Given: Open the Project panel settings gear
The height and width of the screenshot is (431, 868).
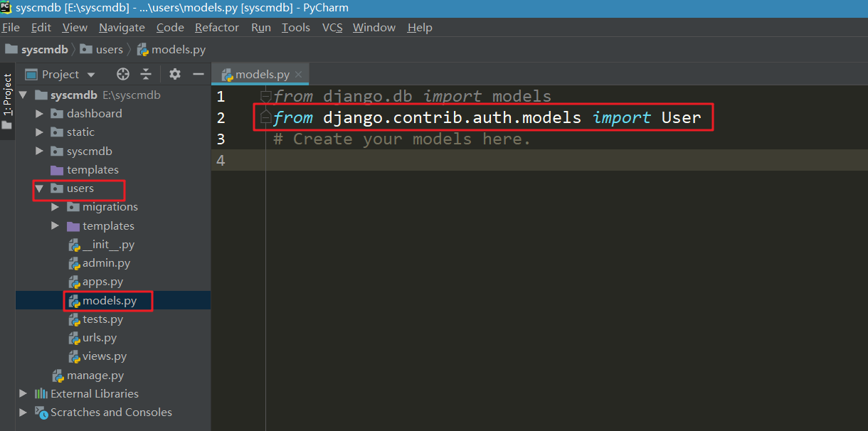Looking at the screenshot, I should (x=175, y=74).
